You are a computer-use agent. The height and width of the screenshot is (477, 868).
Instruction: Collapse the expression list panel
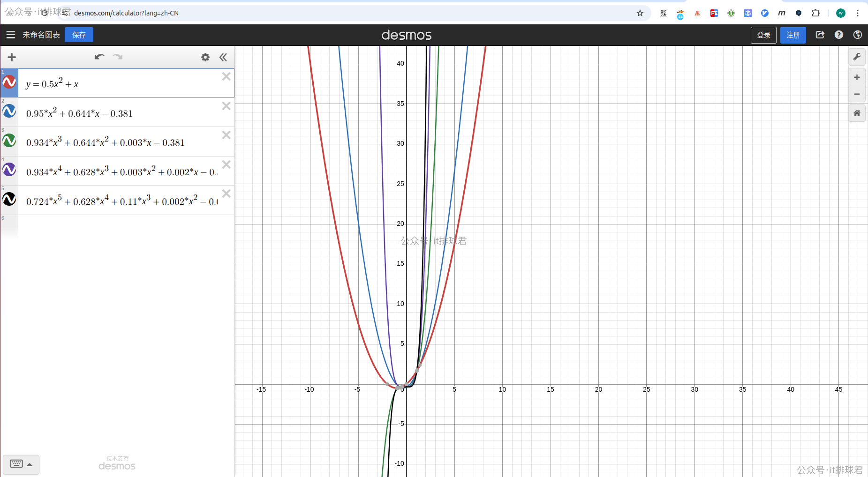coord(223,57)
